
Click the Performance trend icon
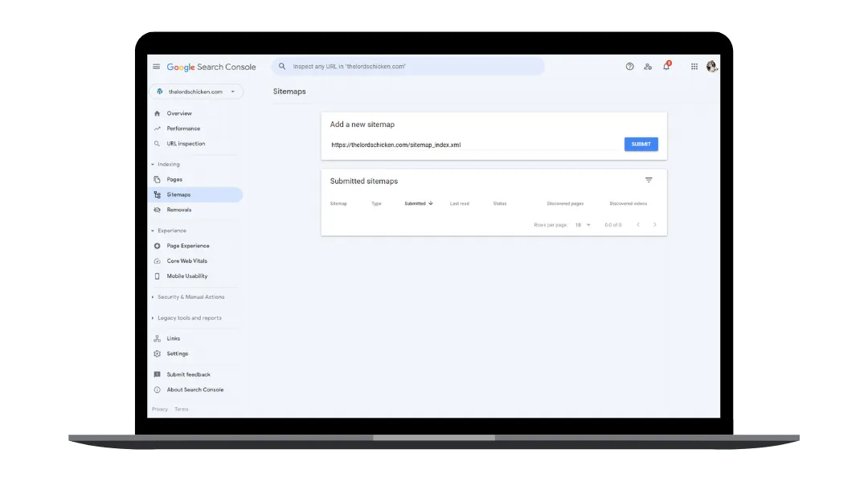click(158, 129)
